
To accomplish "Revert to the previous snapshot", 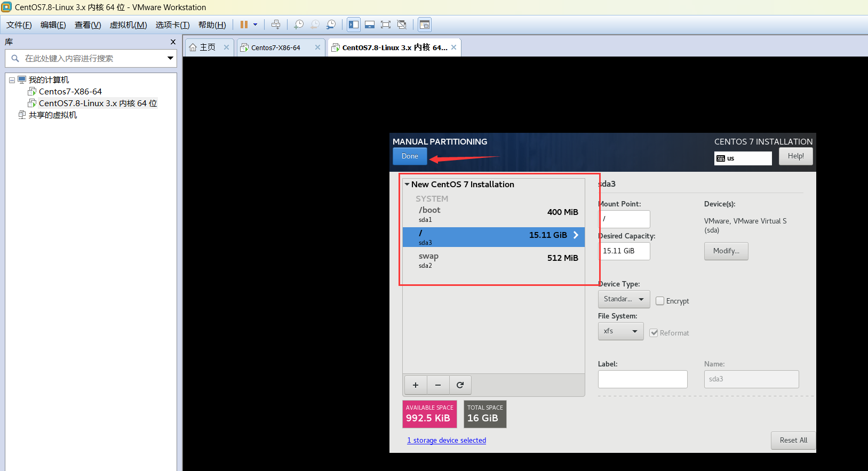I will [x=315, y=25].
